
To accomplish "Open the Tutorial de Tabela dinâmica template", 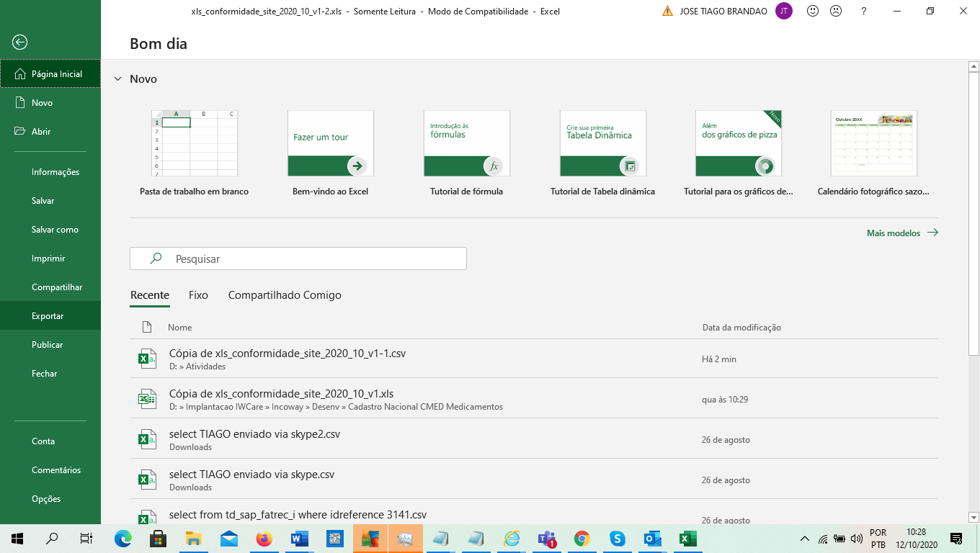I will coord(602,153).
